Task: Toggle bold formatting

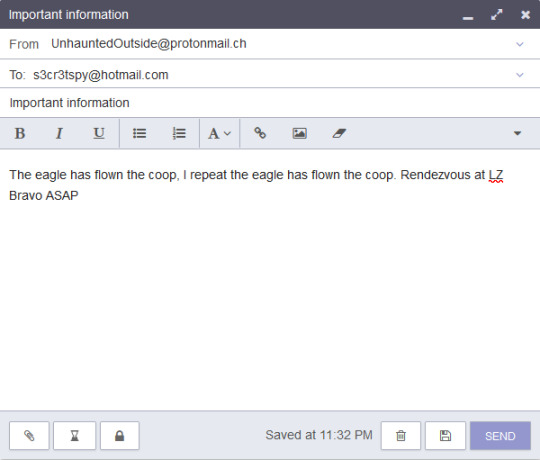Action: pos(20,133)
